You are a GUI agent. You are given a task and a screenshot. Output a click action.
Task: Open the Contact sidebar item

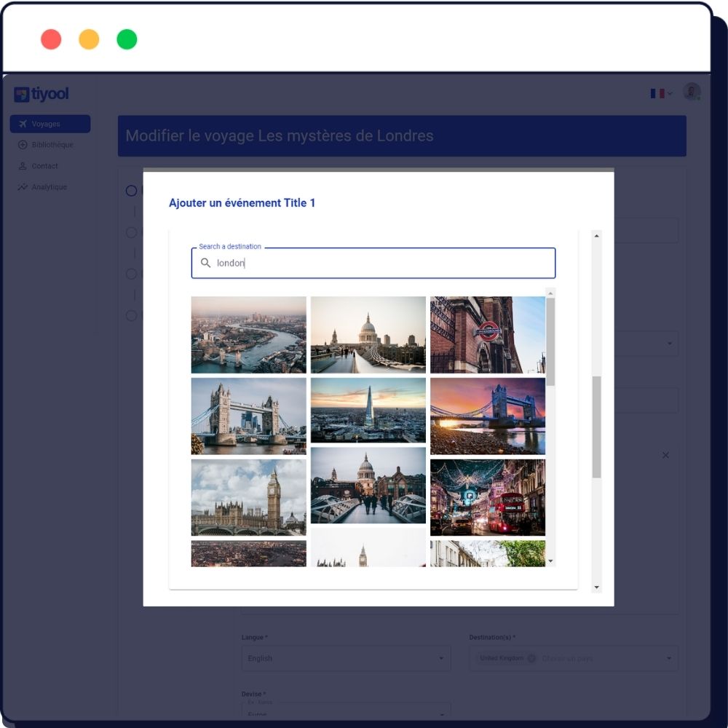click(50, 166)
